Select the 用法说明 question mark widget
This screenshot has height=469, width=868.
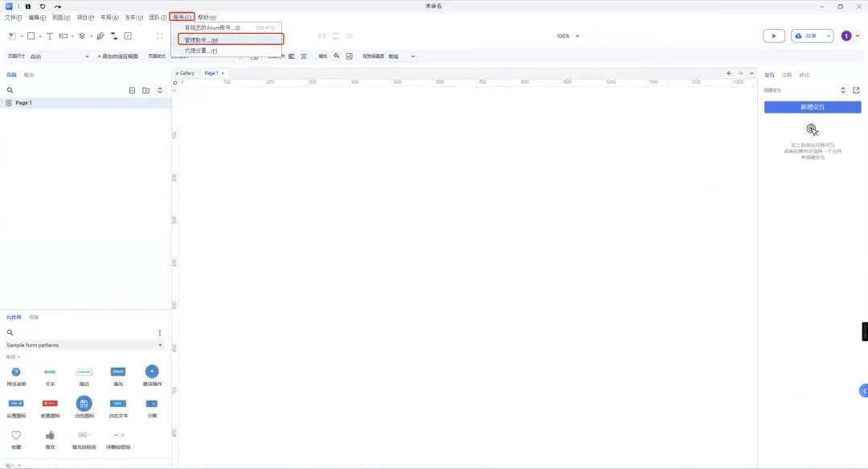click(x=16, y=372)
